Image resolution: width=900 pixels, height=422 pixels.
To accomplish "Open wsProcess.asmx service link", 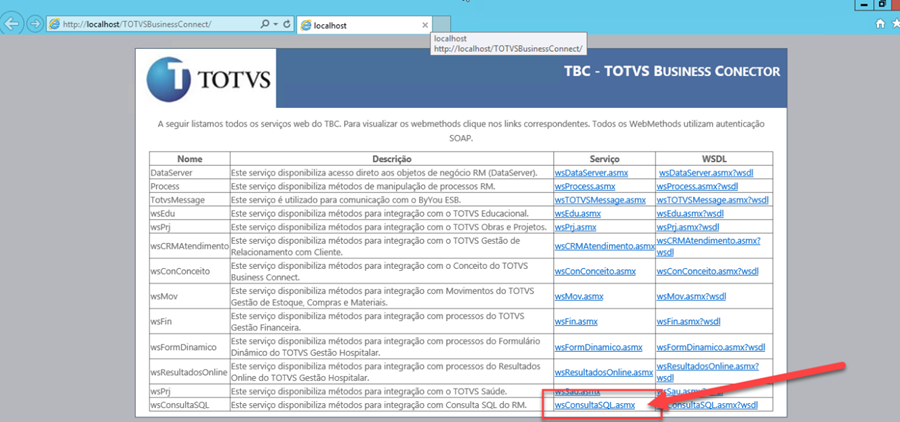I will click(585, 187).
